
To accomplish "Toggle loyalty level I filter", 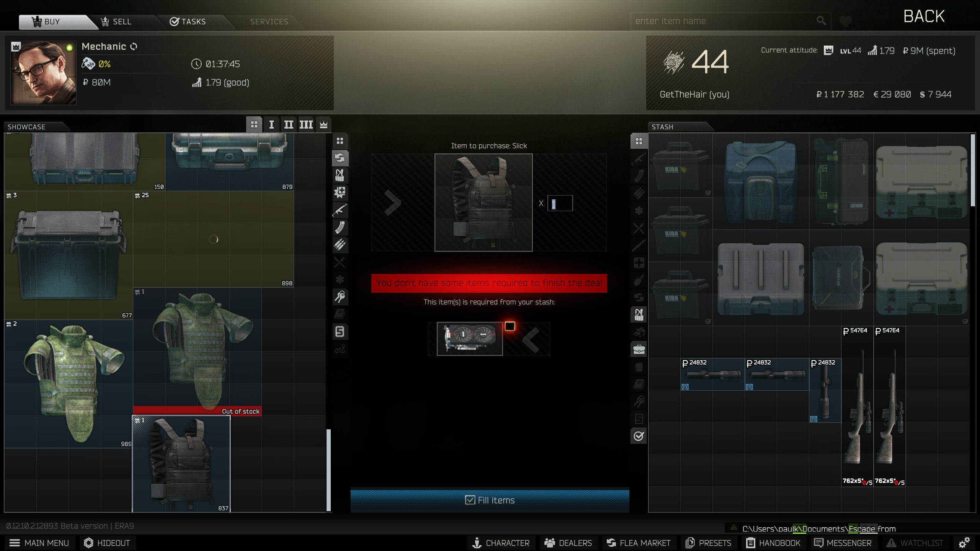I will click(271, 125).
